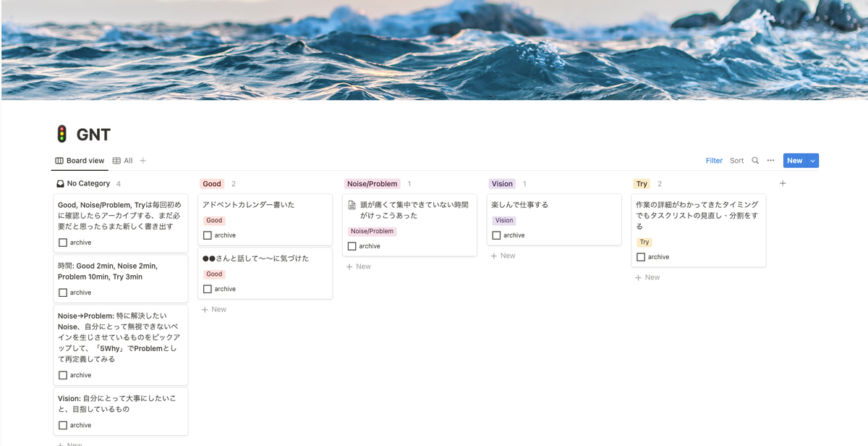Image resolution: width=868 pixels, height=446 pixels.
Task: Click the Vision column header tag
Action: [502, 184]
